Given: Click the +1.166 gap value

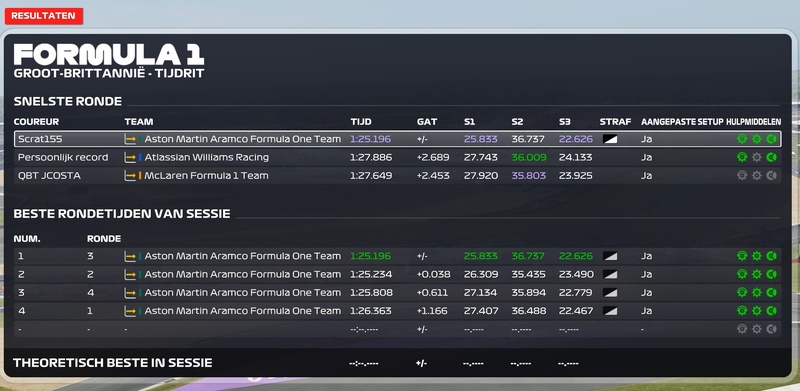Looking at the screenshot, I should pos(432,310).
